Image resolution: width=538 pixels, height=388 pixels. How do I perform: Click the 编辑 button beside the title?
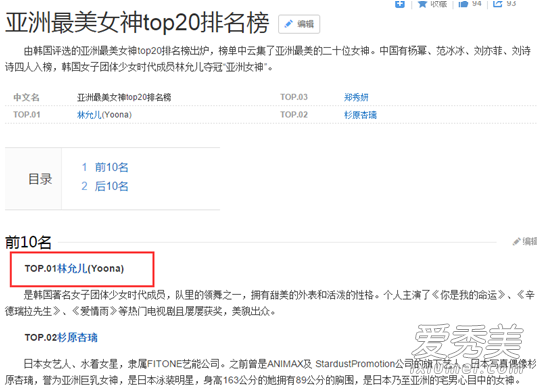click(x=299, y=24)
